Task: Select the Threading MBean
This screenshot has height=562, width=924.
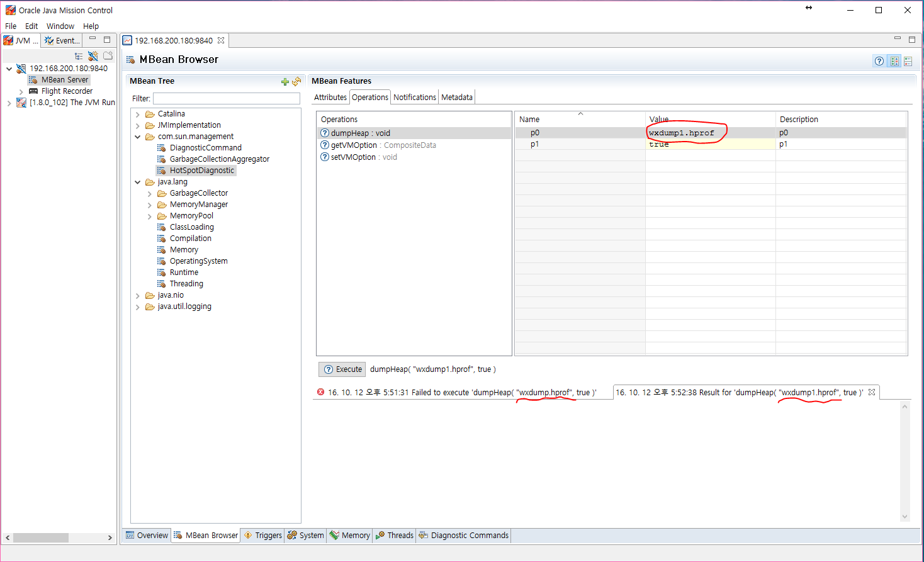Action: pos(186,284)
